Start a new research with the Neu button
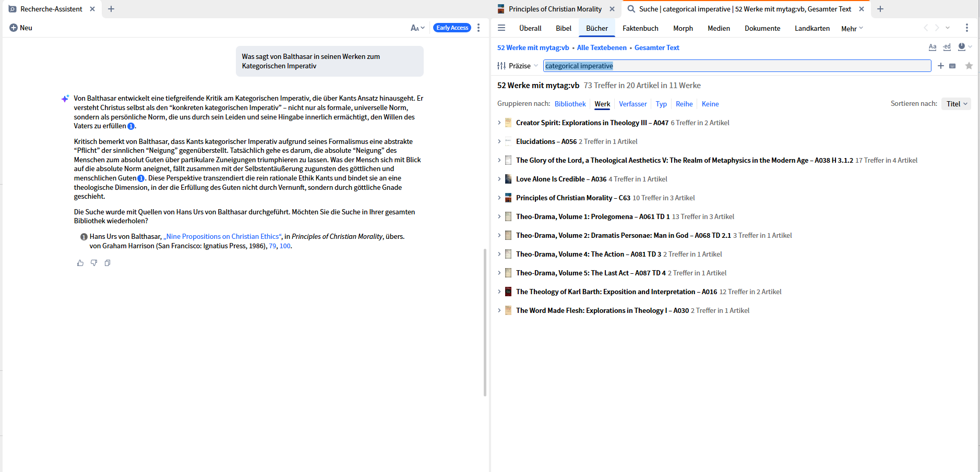Screen dimensions: 980x472 click(21, 28)
